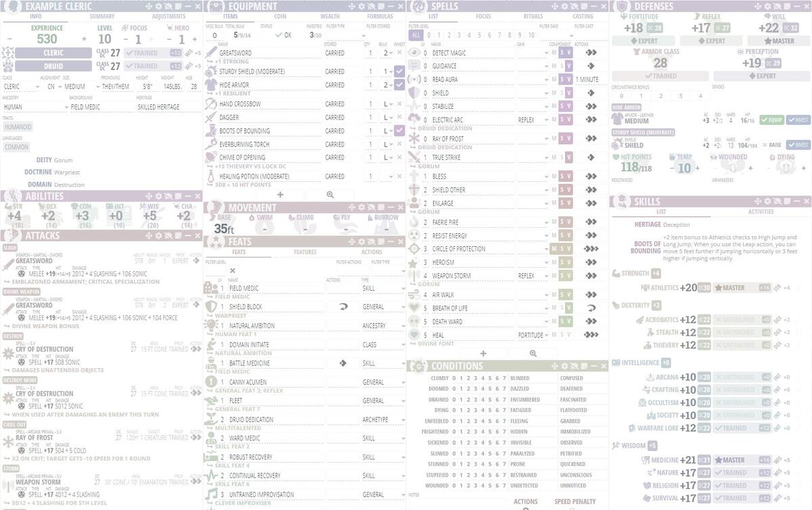
Task: Toggle invest checkbox for Hand Crossbow
Action: pyautogui.click(x=399, y=104)
